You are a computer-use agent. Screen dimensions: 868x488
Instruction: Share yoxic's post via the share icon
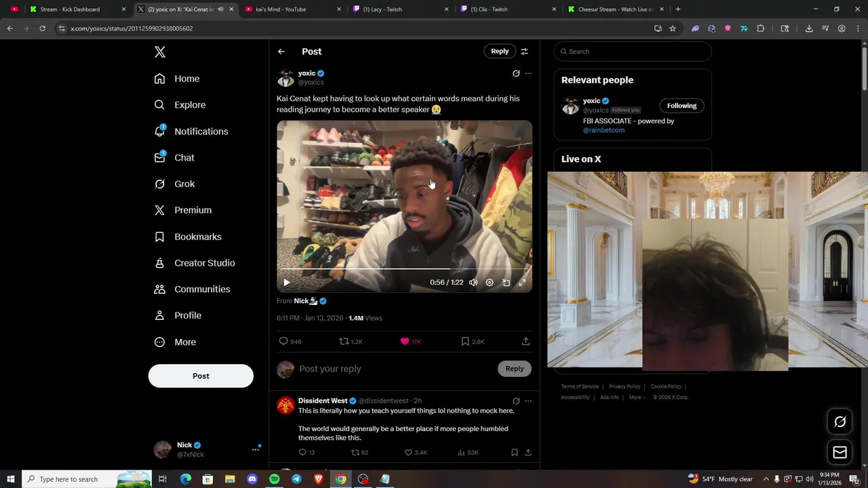526,342
